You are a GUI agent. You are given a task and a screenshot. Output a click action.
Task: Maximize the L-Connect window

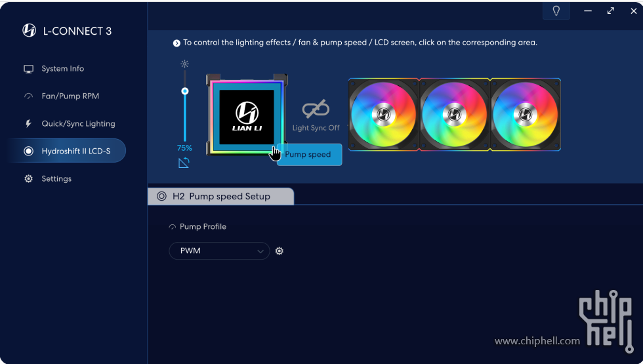pos(611,11)
